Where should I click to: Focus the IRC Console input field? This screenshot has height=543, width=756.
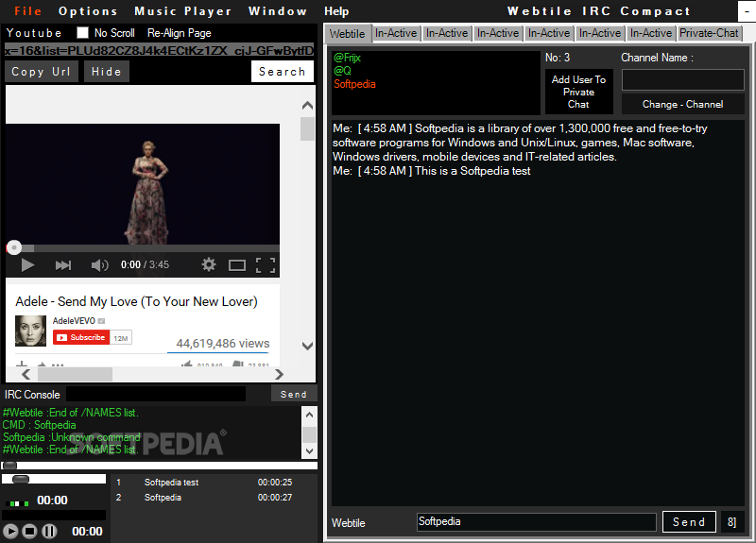click(156, 394)
